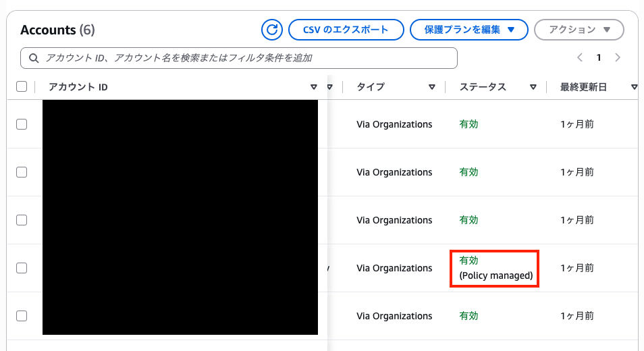Viewport: 644px width, 351px height.
Task: Refresh the Accounts list
Action: tap(272, 30)
